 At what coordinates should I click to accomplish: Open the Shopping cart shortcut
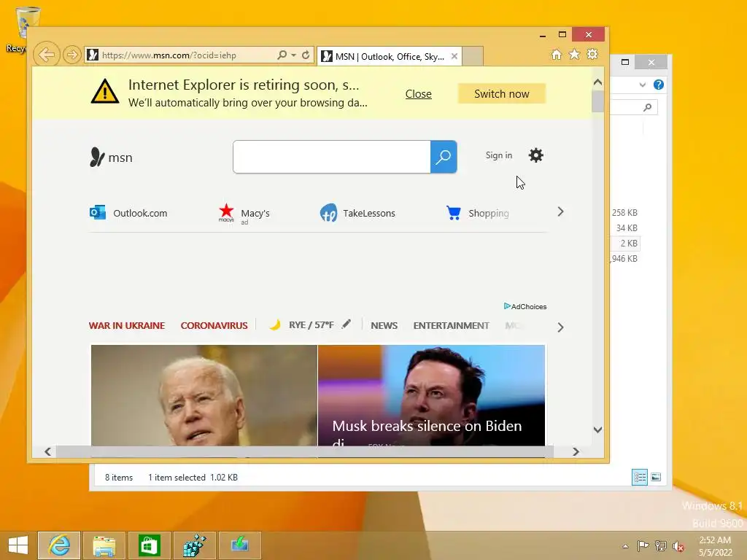coord(477,213)
